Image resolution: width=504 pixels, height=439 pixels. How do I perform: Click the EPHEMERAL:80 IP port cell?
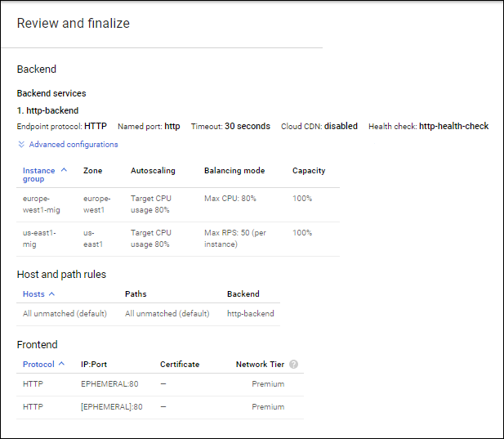click(x=109, y=384)
